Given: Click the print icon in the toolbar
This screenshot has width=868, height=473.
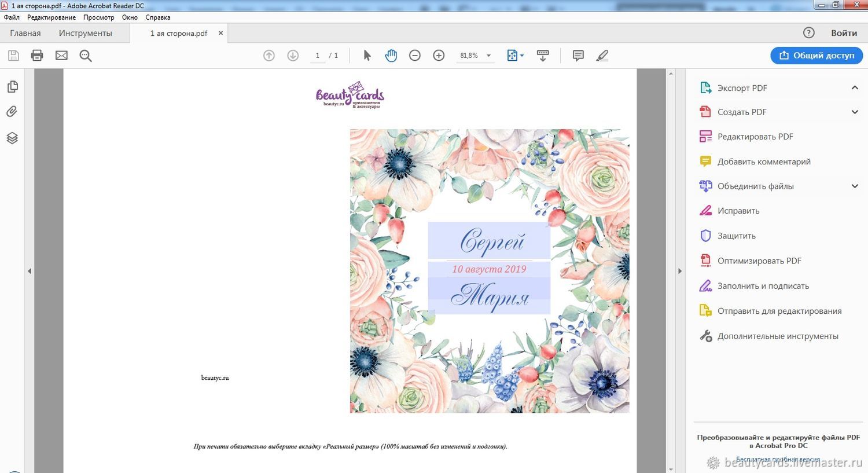Looking at the screenshot, I should tap(37, 56).
